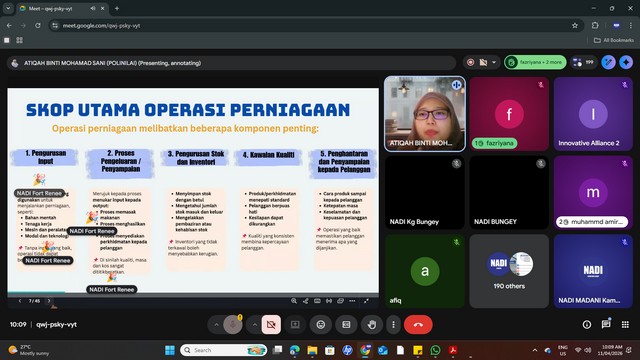640x360 pixels.
Task: Click the present screen icon
Action: click(x=295, y=325)
